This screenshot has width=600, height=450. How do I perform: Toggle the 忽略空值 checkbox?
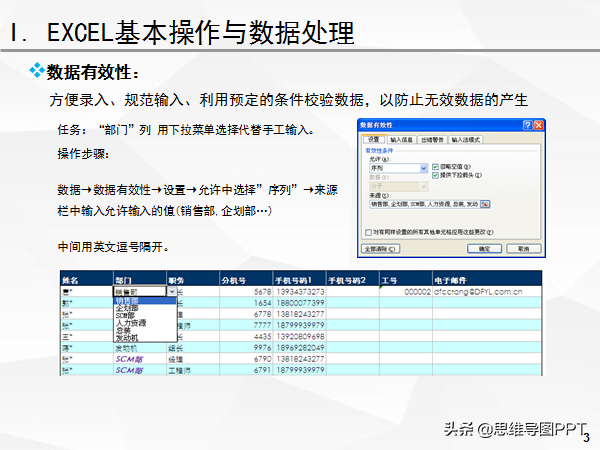tap(435, 167)
